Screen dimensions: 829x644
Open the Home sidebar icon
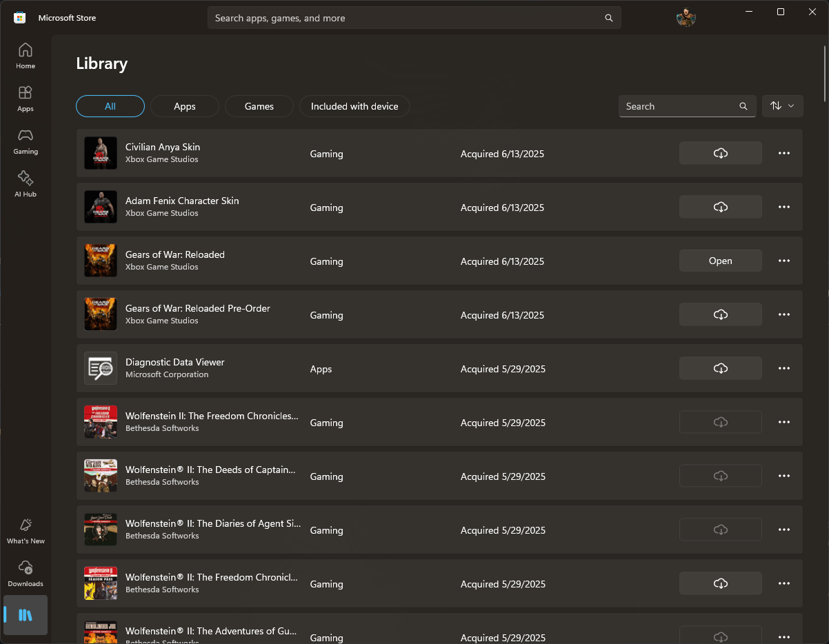pyautogui.click(x=26, y=56)
